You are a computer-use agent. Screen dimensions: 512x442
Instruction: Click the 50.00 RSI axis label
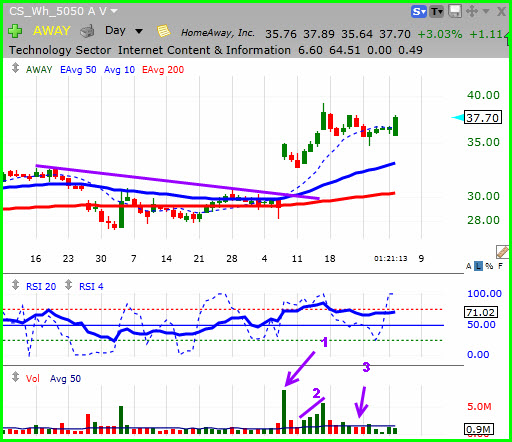pyautogui.click(x=481, y=324)
